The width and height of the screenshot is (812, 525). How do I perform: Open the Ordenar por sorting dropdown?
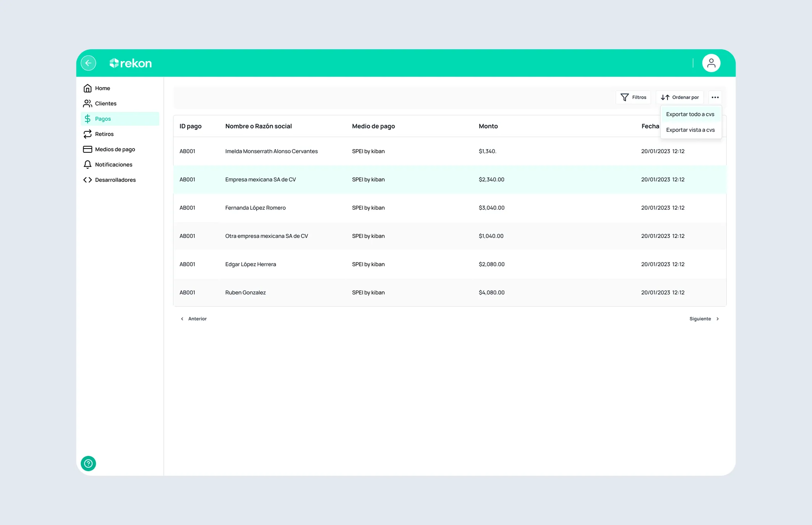[680, 97]
